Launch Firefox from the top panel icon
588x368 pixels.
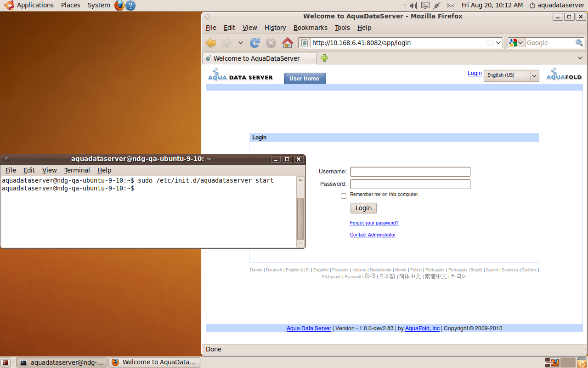point(119,5)
